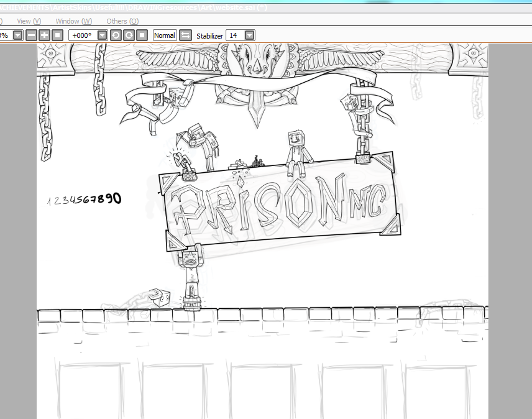The height and width of the screenshot is (419, 532).
Task: Open the Stabilizer value dropdown
Action: tap(249, 35)
